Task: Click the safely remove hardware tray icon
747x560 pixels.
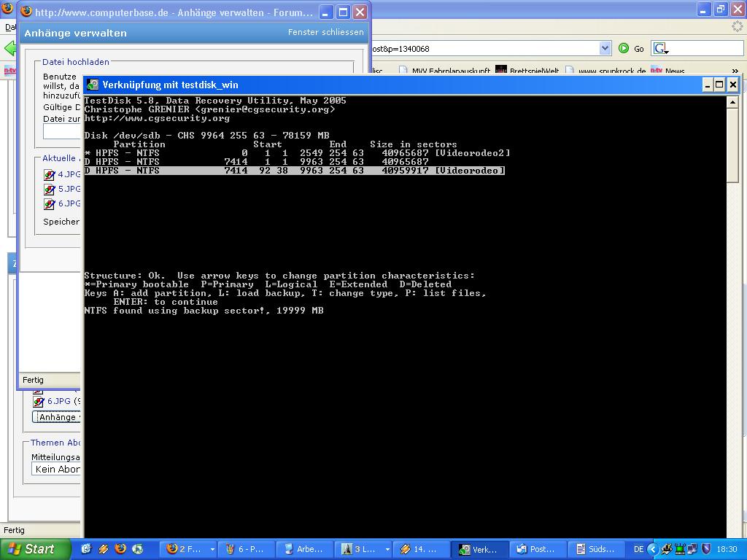Action: pos(667,549)
